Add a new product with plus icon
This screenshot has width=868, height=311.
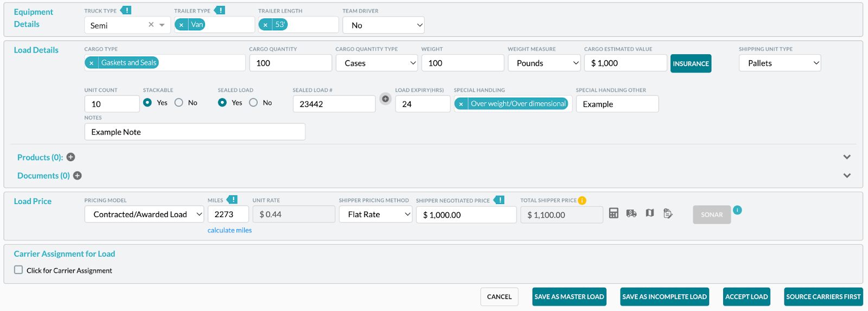click(x=71, y=157)
